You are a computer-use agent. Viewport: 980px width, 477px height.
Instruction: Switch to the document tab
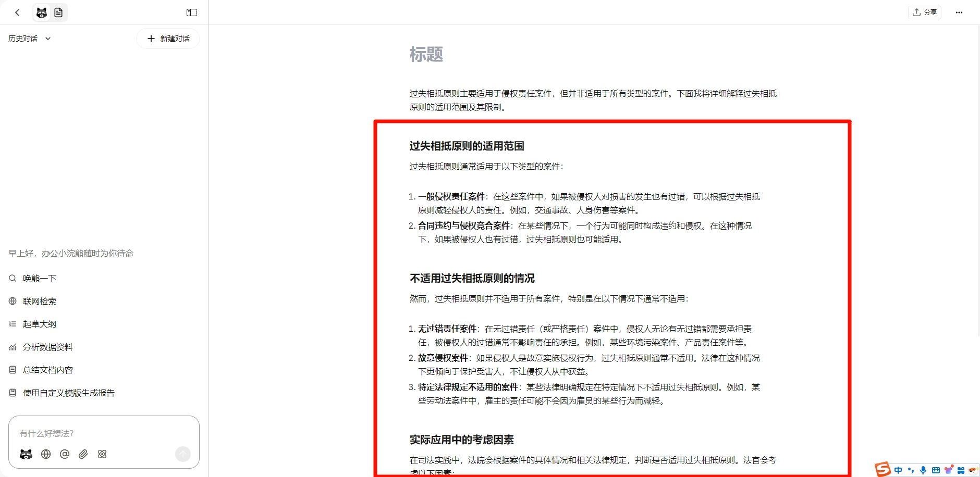[x=59, y=12]
